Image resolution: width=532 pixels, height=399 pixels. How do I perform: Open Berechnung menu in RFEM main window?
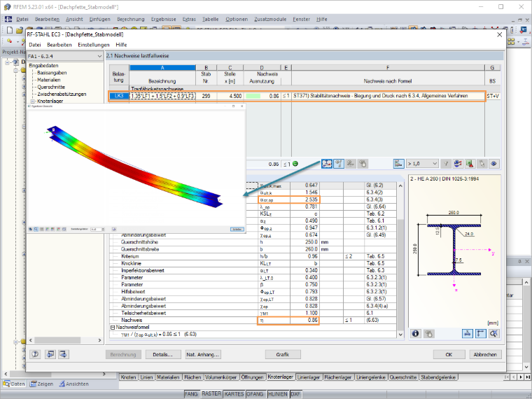(131, 20)
